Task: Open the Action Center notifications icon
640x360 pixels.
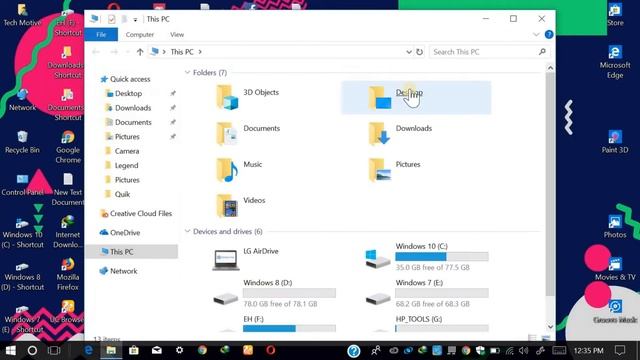Action: [x=620, y=350]
